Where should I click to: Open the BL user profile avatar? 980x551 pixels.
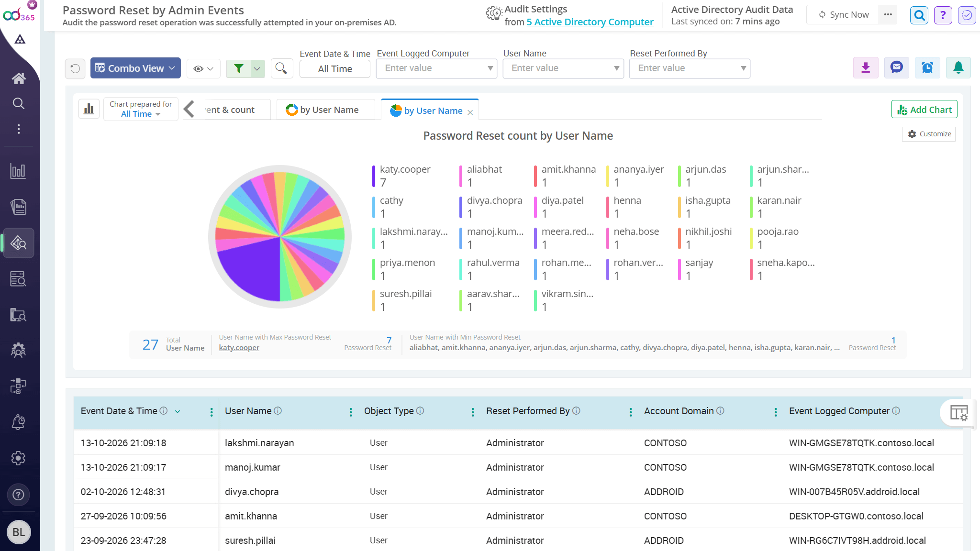[x=19, y=532]
